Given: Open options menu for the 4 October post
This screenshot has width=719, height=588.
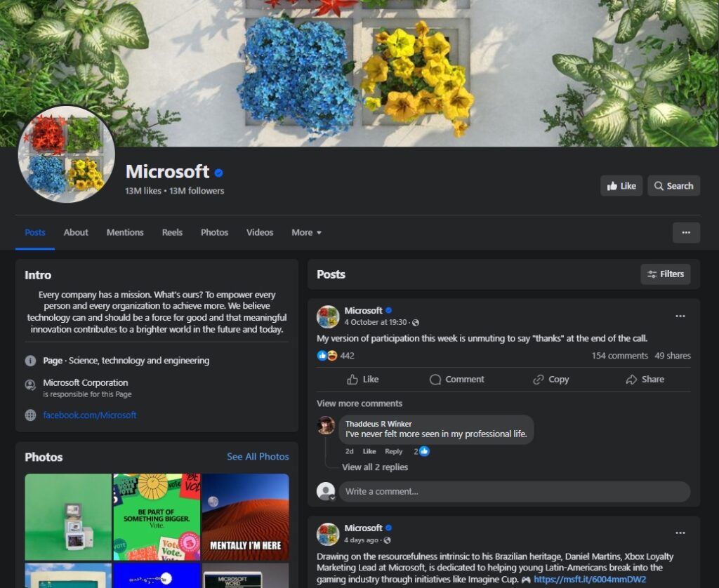Looking at the screenshot, I should [680, 316].
